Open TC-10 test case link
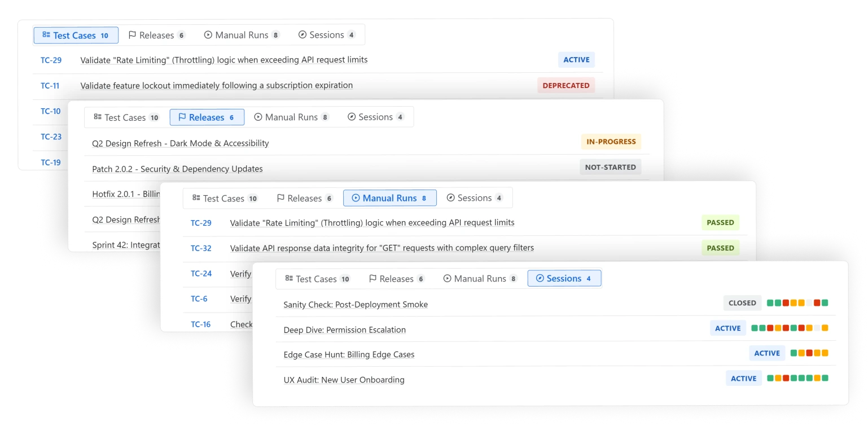 click(x=50, y=111)
